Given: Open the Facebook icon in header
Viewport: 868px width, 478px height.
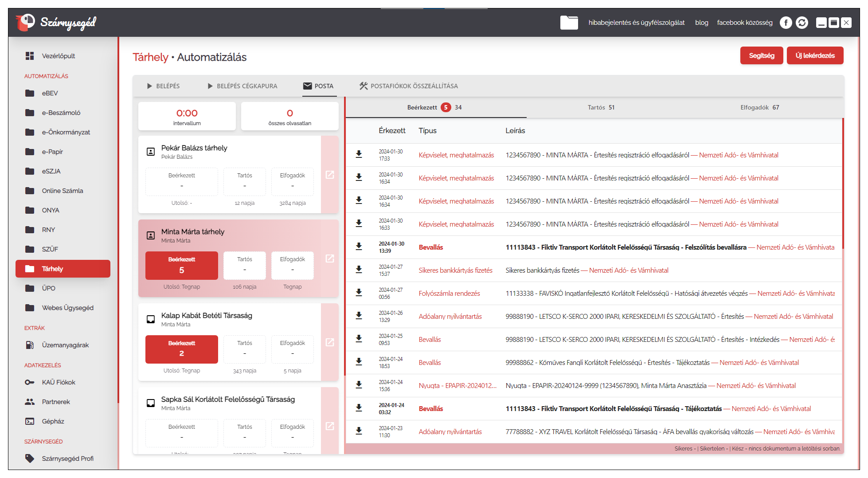Looking at the screenshot, I should (786, 23).
